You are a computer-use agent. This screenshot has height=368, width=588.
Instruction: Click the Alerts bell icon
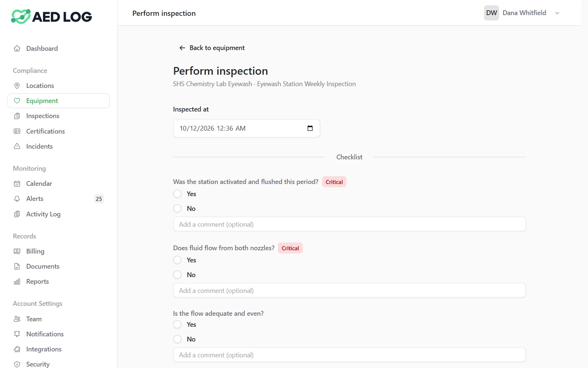pyautogui.click(x=17, y=199)
